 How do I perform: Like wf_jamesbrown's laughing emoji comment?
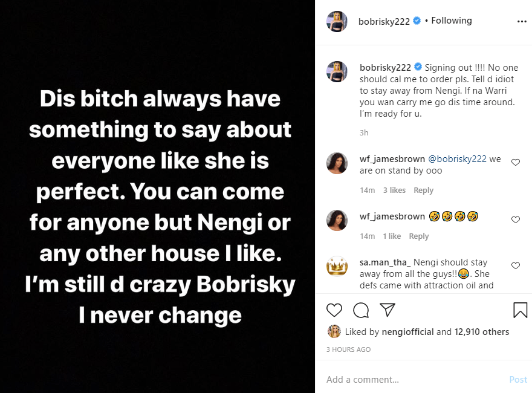pos(516,219)
